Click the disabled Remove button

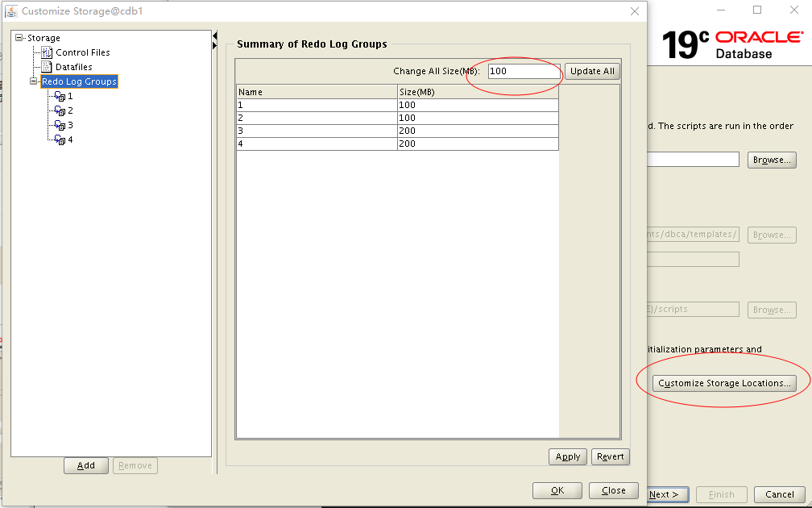[x=135, y=465]
